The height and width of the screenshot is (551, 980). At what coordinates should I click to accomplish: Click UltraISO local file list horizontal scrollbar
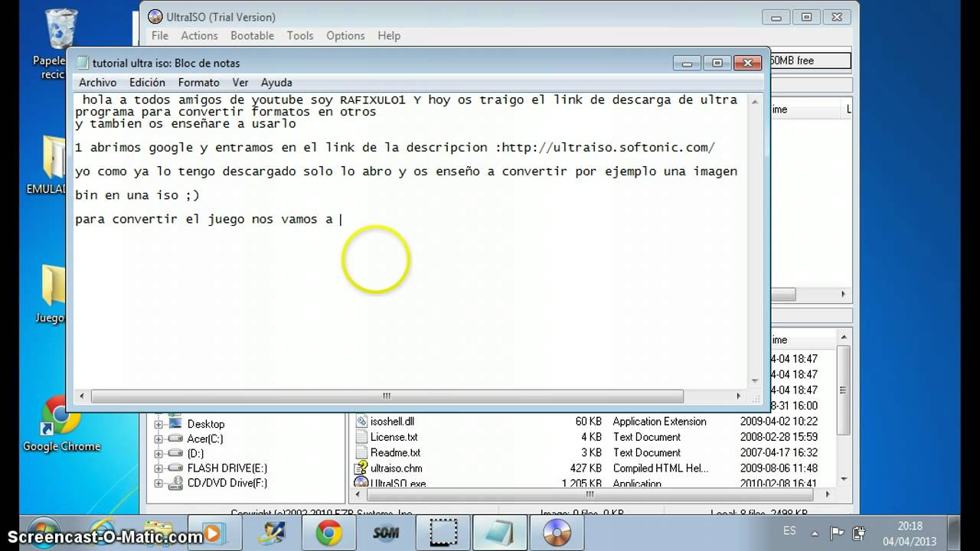(x=591, y=494)
